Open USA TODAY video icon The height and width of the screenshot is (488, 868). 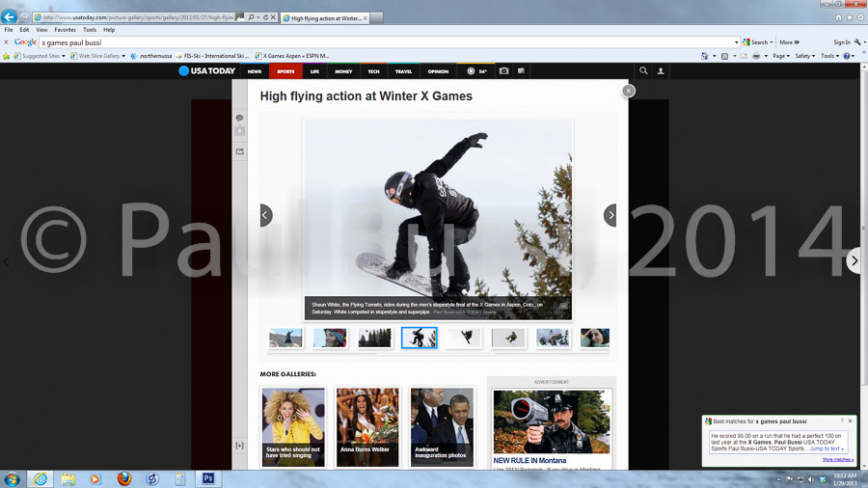pyautogui.click(x=521, y=70)
